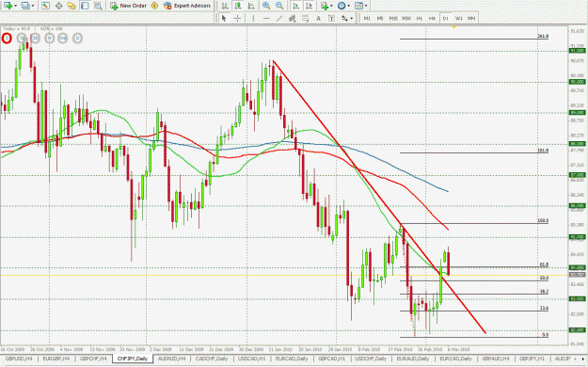Click the circular 15 chart button
Screen dimensions: 588x367
22,38
